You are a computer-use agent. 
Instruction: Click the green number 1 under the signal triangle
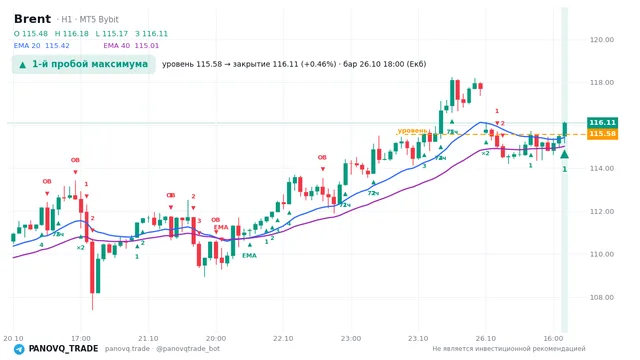coord(564,169)
